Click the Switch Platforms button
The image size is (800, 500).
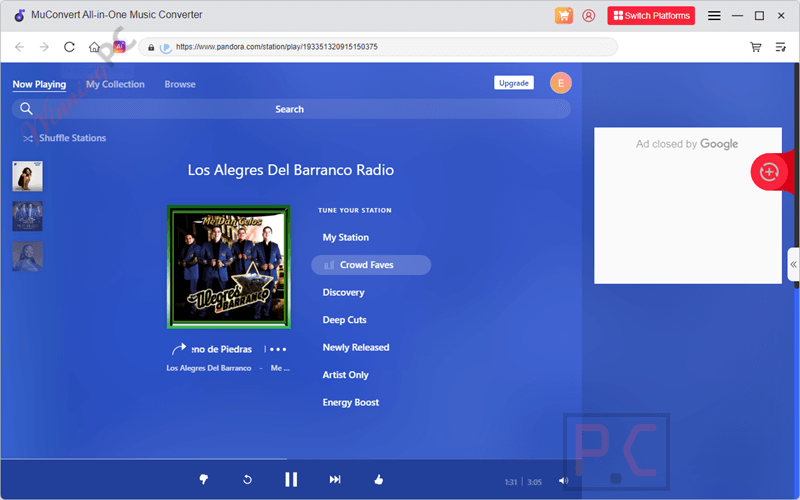(x=651, y=15)
